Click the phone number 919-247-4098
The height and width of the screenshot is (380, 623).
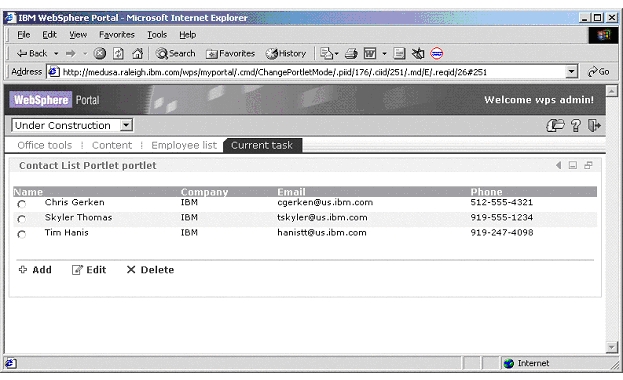[502, 233]
